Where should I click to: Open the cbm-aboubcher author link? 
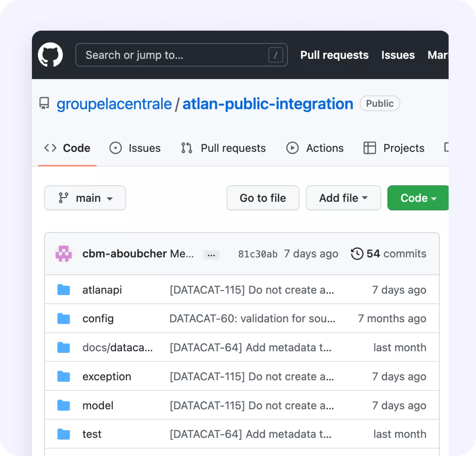click(x=125, y=254)
